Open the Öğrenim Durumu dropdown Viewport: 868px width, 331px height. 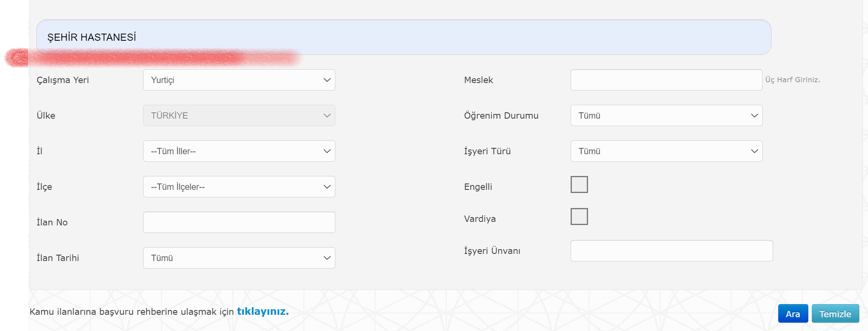[666, 115]
